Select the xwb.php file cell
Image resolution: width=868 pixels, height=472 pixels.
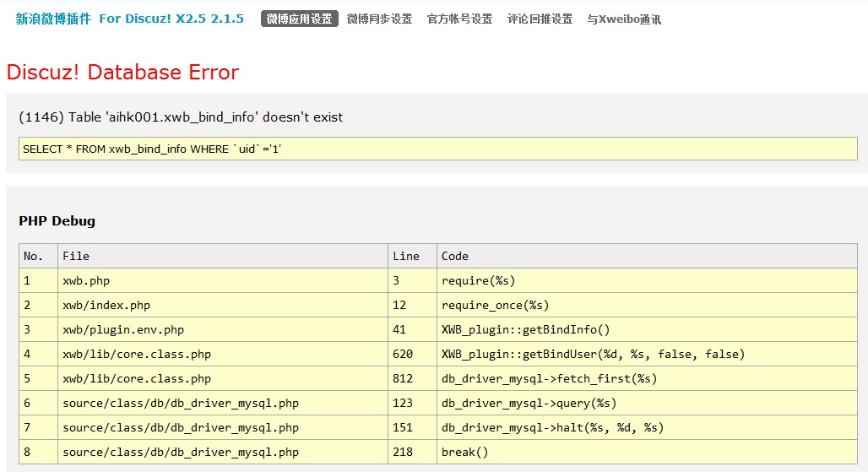coord(223,280)
